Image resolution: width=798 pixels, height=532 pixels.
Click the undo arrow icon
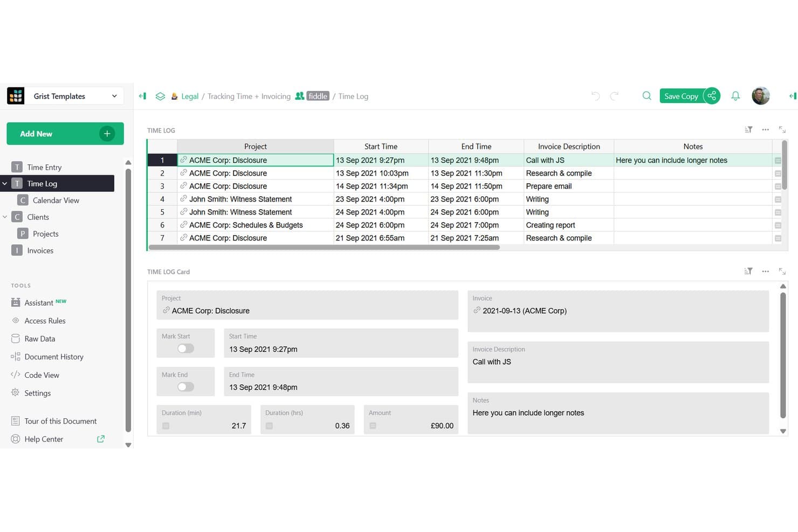tap(595, 96)
